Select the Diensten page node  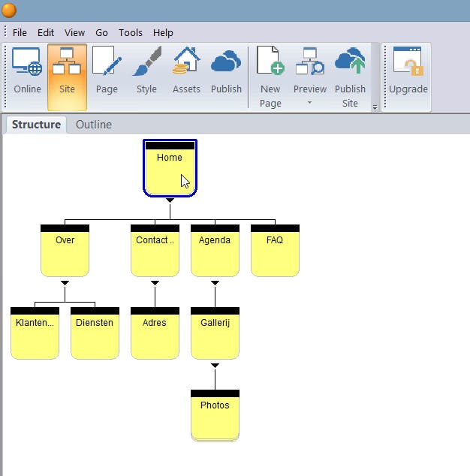[95, 333]
